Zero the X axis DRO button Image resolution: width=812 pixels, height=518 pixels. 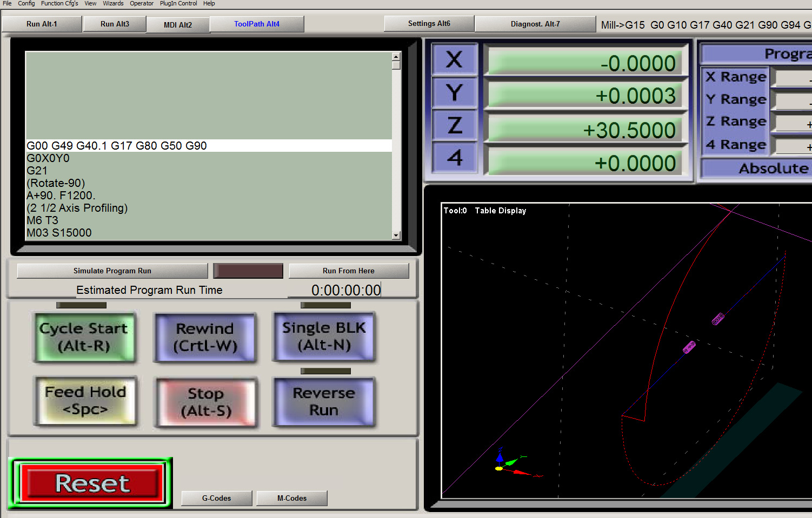(x=455, y=59)
